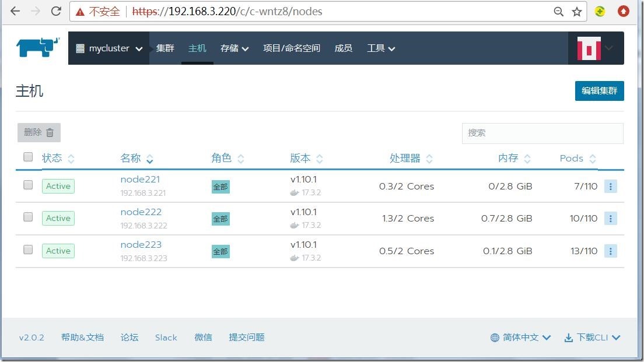Open the action menu for node221
Image resolution: width=644 pixels, height=362 pixels.
coord(610,187)
